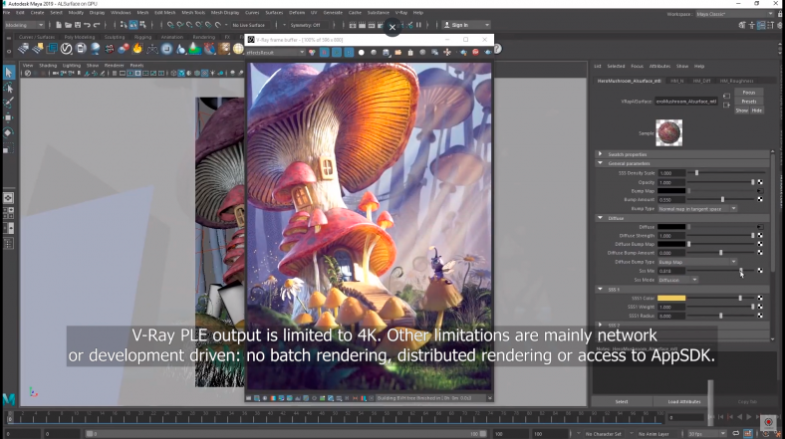Open the Symmetry: Off dropdown
785x439 pixels.
[305, 25]
